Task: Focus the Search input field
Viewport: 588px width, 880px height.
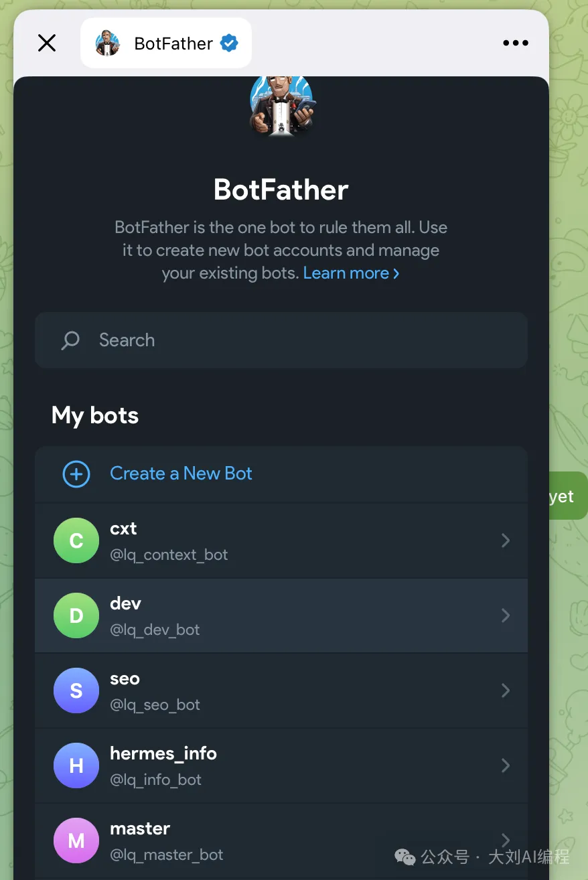Action: click(x=295, y=340)
